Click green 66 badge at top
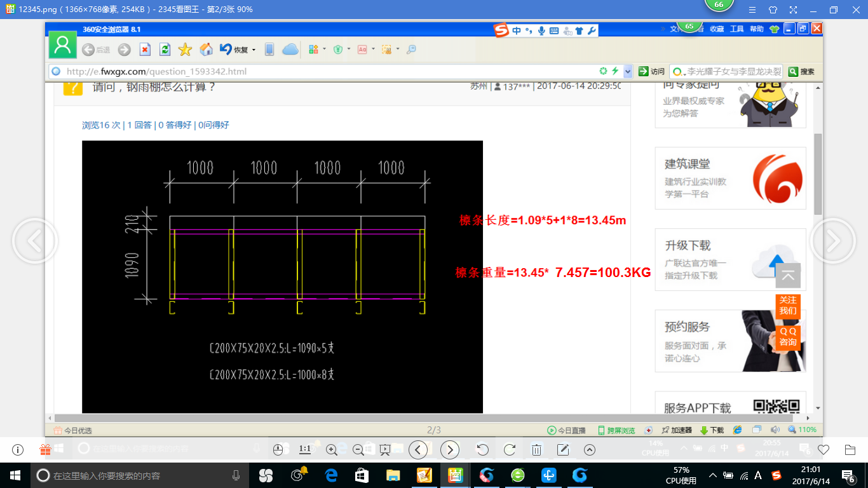This screenshot has height=488, width=868. pyautogui.click(x=719, y=5)
